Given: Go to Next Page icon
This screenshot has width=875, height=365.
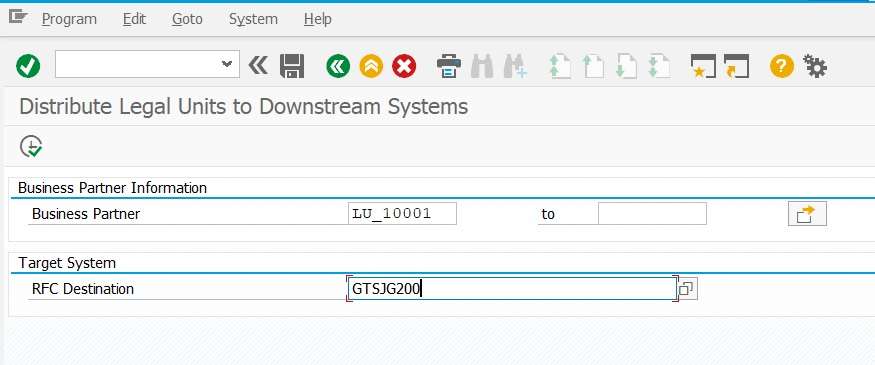Looking at the screenshot, I should click(626, 66).
